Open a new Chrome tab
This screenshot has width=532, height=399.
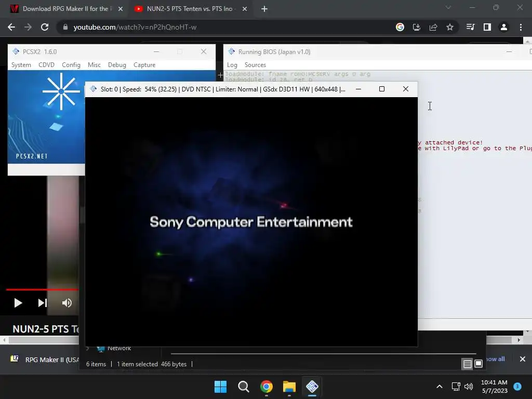tap(264, 9)
